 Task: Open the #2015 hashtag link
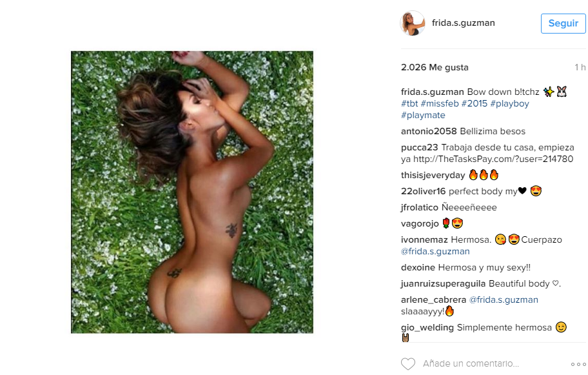click(475, 104)
